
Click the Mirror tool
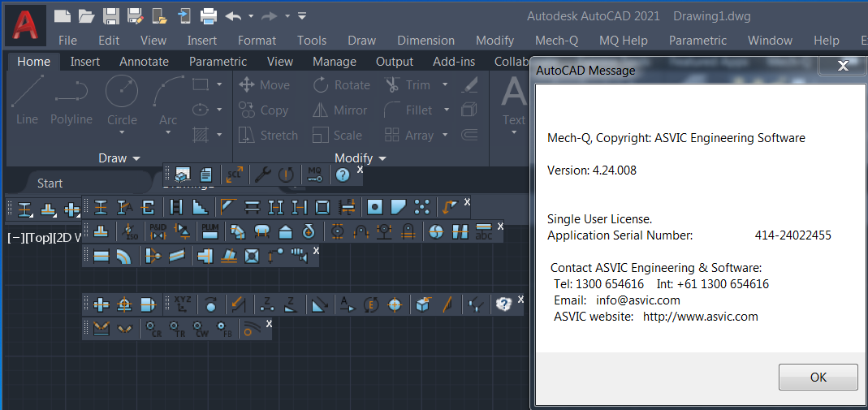340,110
